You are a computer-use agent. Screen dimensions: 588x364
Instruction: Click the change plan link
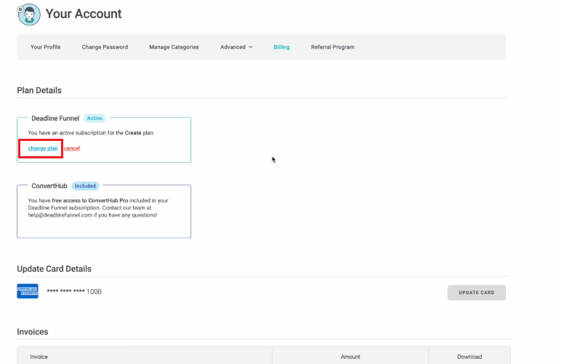click(43, 148)
